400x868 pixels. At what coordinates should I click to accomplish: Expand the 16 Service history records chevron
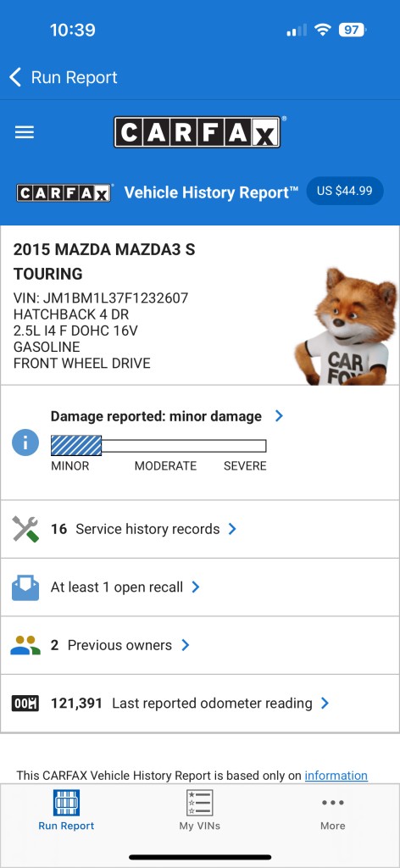click(x=232, y=529)
